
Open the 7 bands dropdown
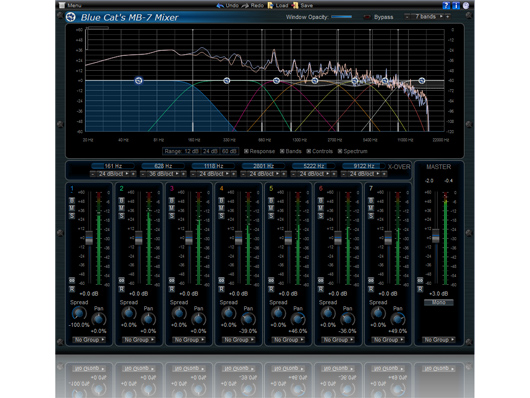[428, 17]
